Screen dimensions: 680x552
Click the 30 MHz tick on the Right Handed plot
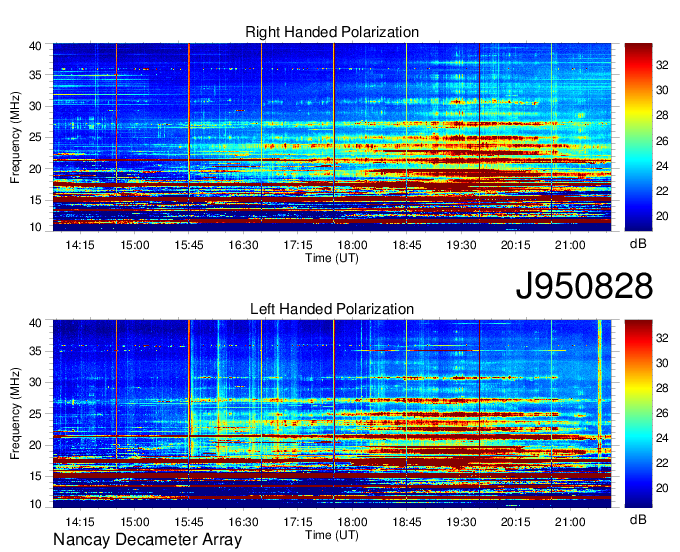coord(36,106)
